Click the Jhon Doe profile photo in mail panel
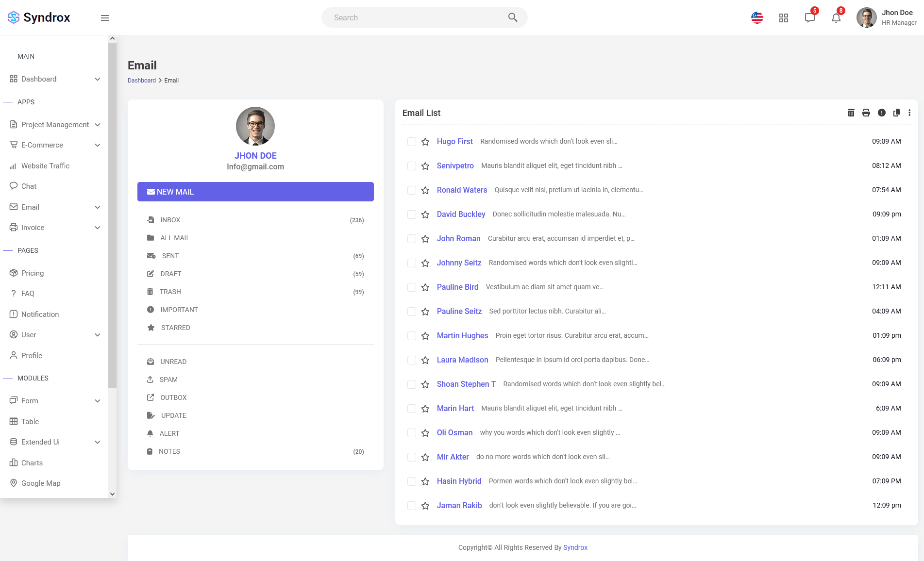This screenshot has height=561, width=924. pos(255,126)
